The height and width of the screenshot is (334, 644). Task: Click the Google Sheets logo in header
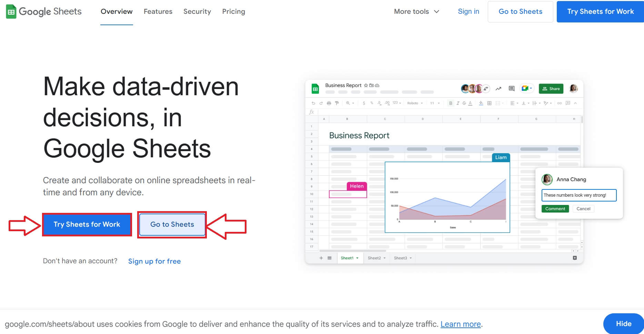[x=44, y=11]
